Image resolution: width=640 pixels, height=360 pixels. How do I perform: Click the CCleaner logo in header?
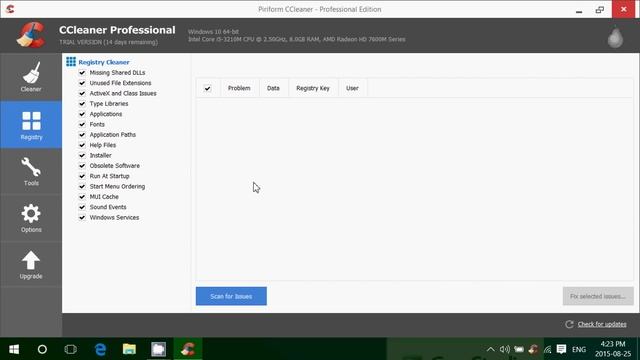click(31, 35)
